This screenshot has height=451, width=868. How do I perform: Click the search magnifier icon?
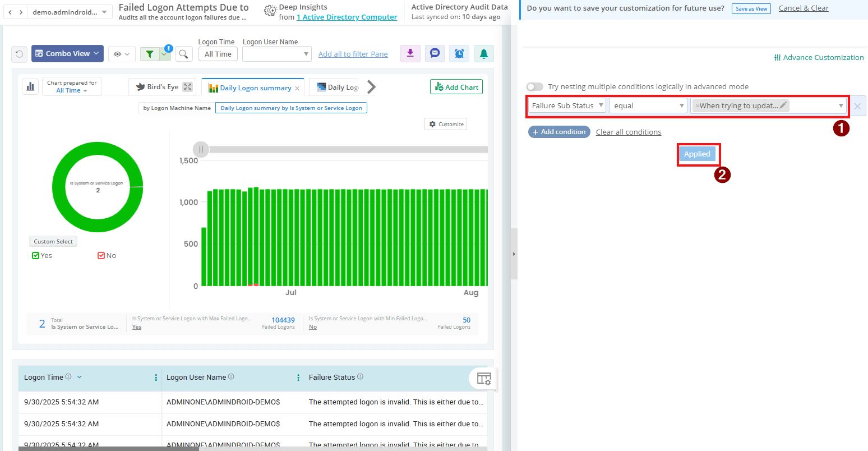[183, 53]
